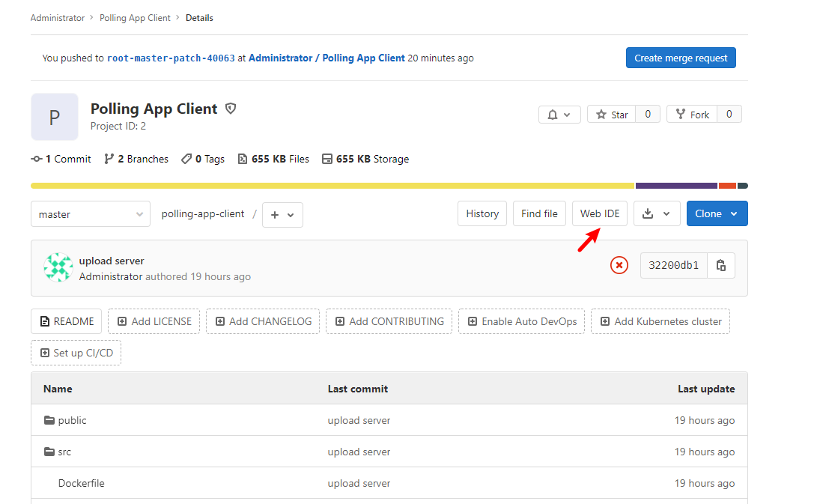The image size is (817, 504).
Task: Go to Administrator breadcrumb
Action: (58, 18)
